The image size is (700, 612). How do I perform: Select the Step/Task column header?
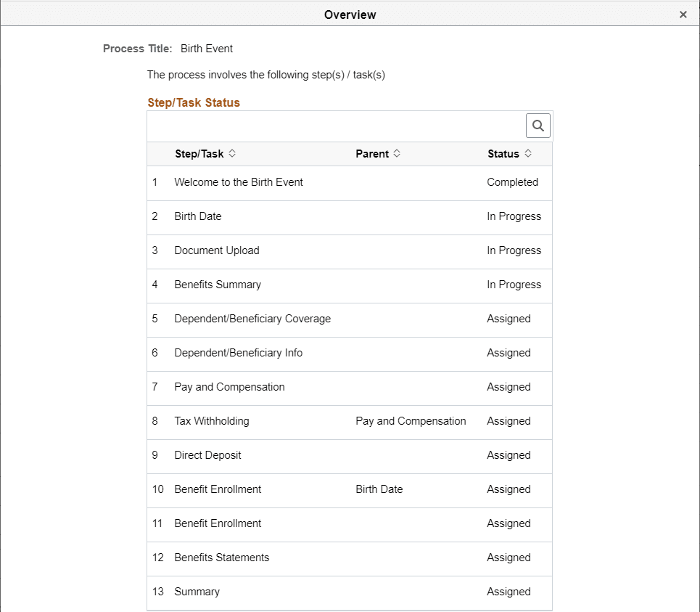tap(199, 153)
